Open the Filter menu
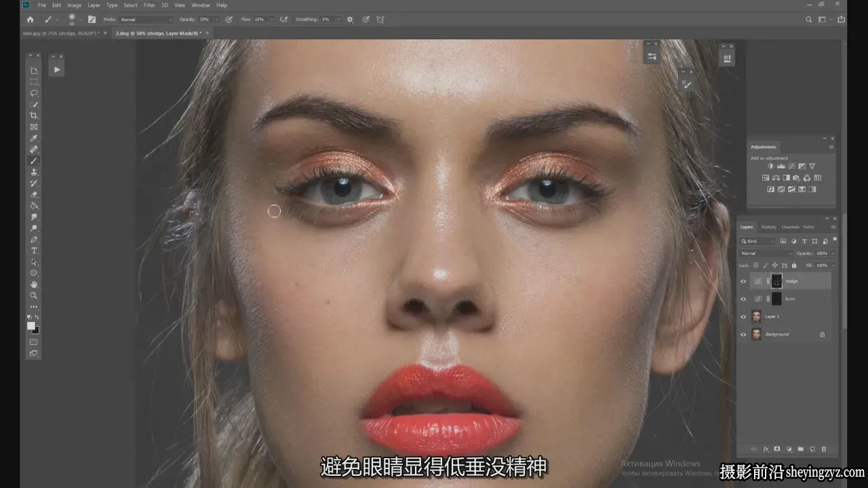Viewport: 868px width, 488px height. click(149, 5)
